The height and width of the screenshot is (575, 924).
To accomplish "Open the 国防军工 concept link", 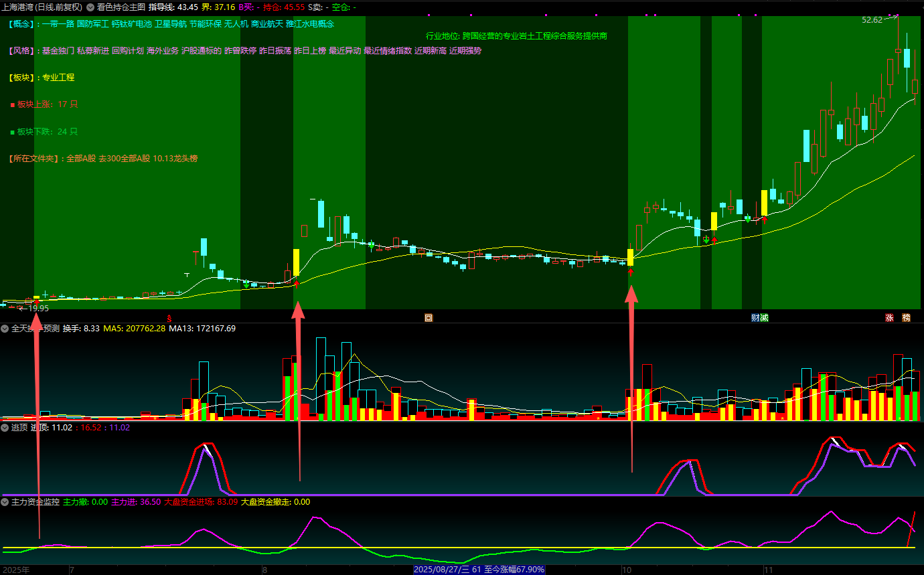I will tap(92, 23).
